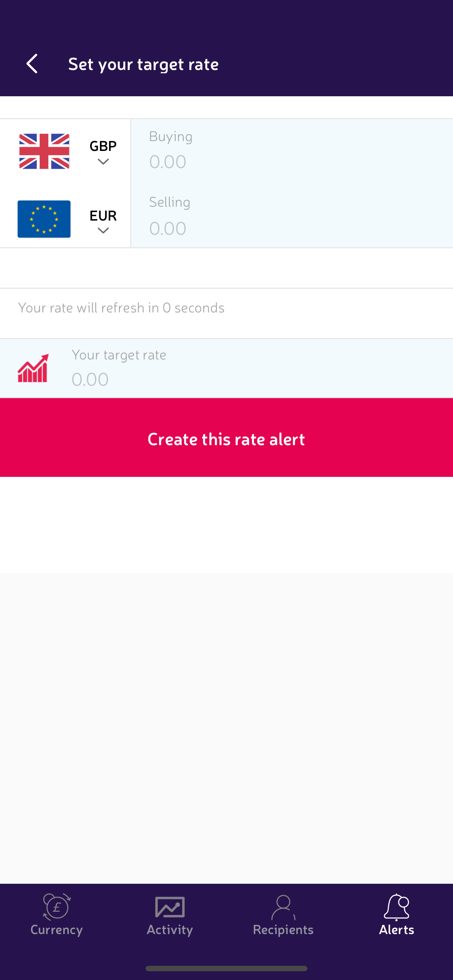This screenshot has height=980, width=453.
Task: Tap the Alerts bell icon
Action: pyautogui.click(x=396, y=907)
